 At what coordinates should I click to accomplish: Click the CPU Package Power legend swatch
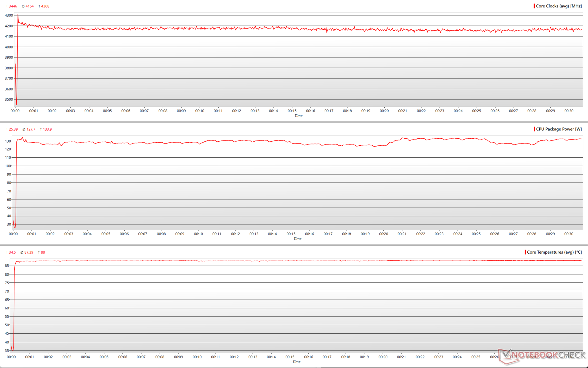534,129
